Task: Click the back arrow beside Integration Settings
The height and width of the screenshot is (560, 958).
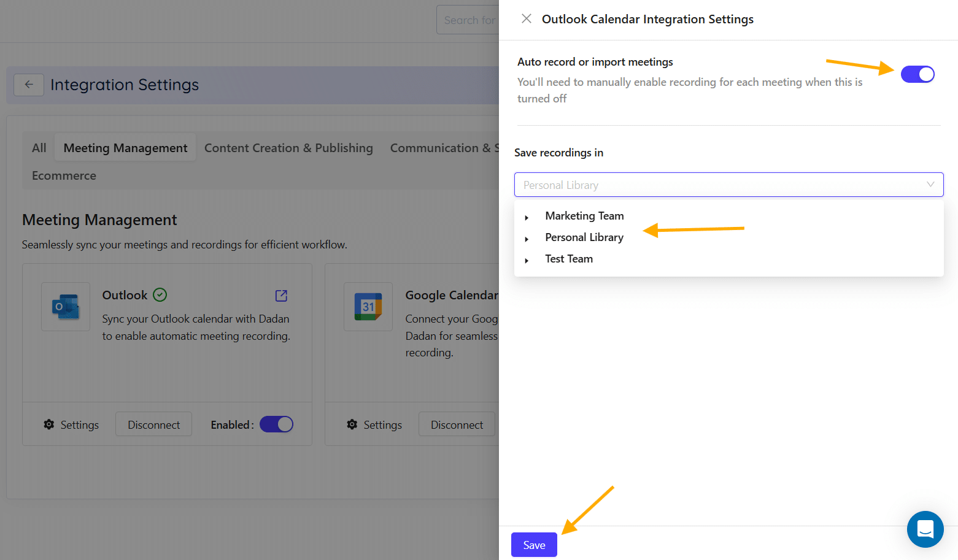Action: pos(29,84)
